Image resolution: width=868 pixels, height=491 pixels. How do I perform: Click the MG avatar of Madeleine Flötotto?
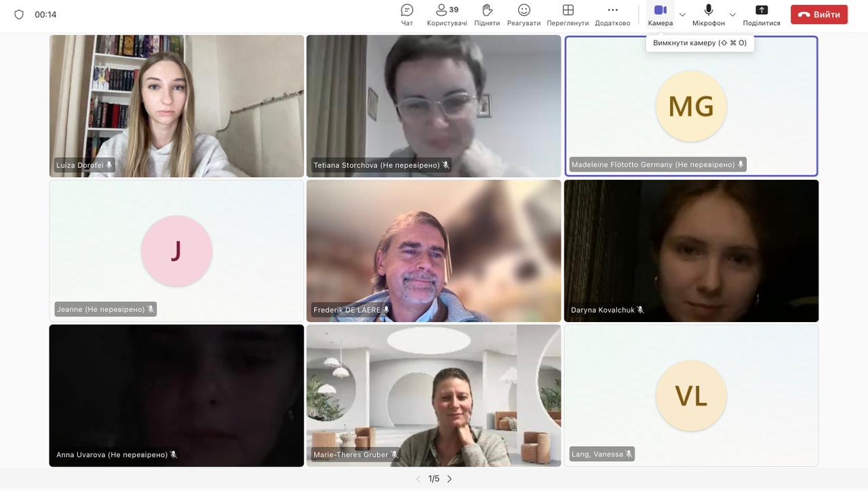(x=691, y=106)
